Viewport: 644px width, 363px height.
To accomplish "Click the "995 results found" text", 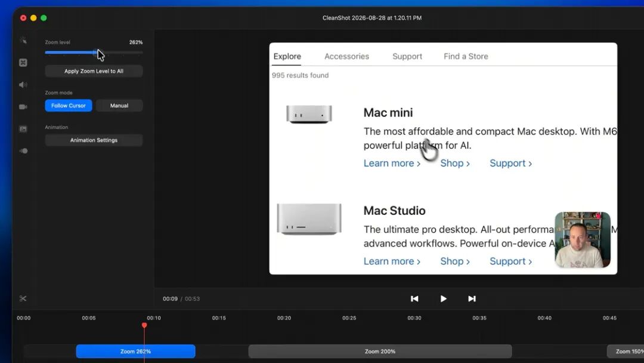I will (x=300, y=75).
